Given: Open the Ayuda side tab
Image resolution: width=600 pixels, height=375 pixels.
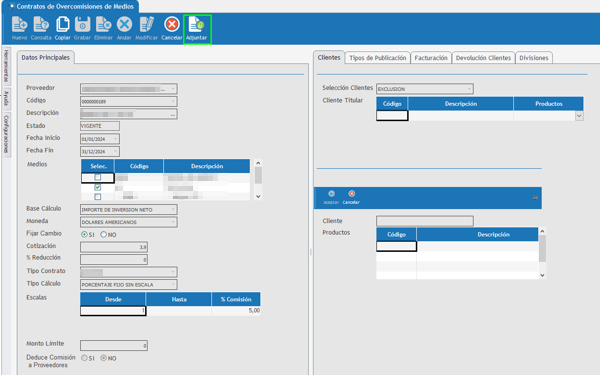Looking at the screenshot, I should [x=6, y=98].
